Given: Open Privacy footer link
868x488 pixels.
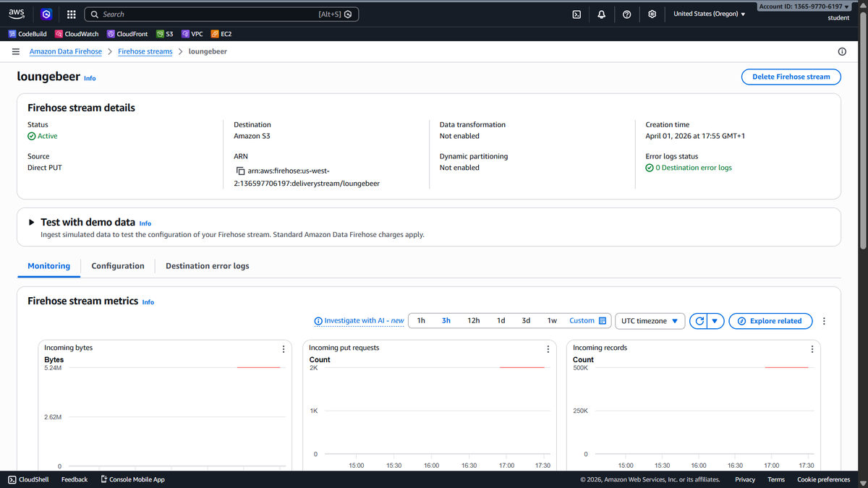Looking at the screenshot, I should pyautogui.click(x=745, y=479).
